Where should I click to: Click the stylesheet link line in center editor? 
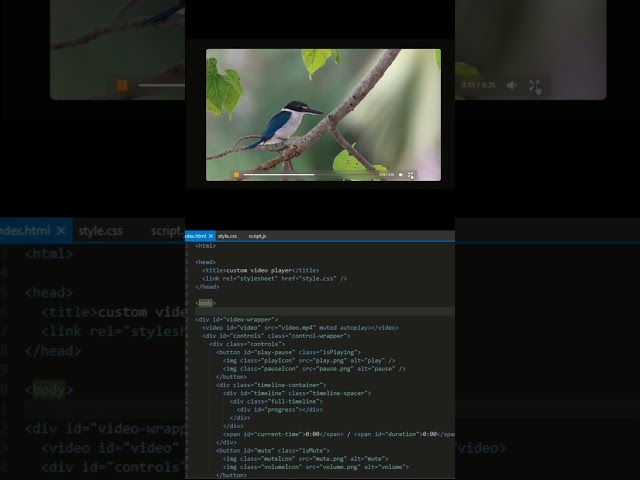click(275, 278)
